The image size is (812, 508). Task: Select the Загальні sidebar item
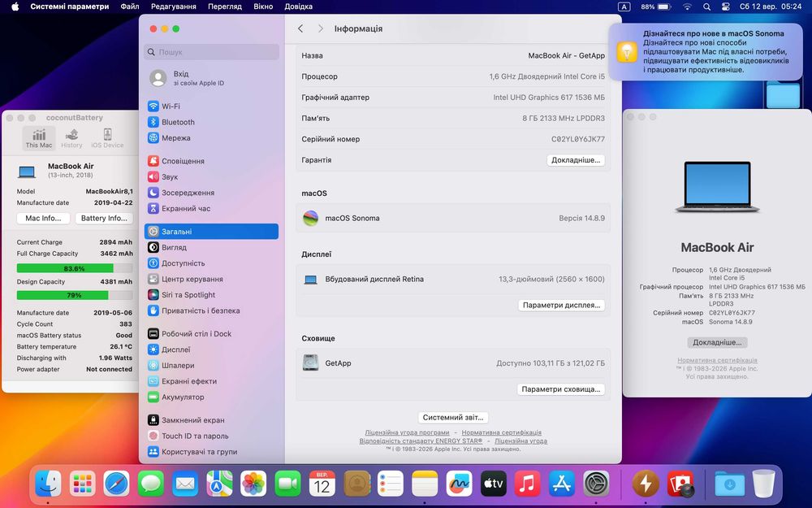tap(211, 232)
